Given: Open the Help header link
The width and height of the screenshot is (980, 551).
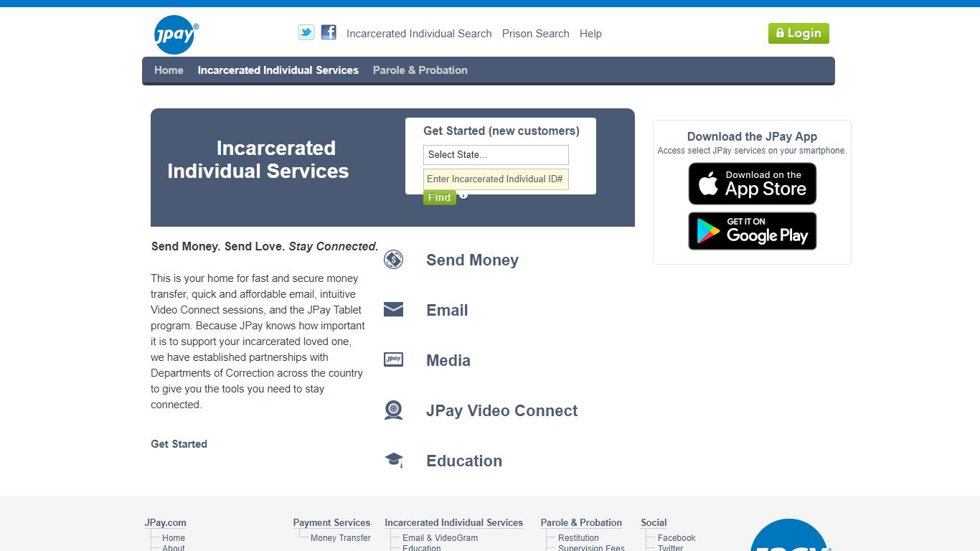Looking at the screenshot, I should [590, 34].
